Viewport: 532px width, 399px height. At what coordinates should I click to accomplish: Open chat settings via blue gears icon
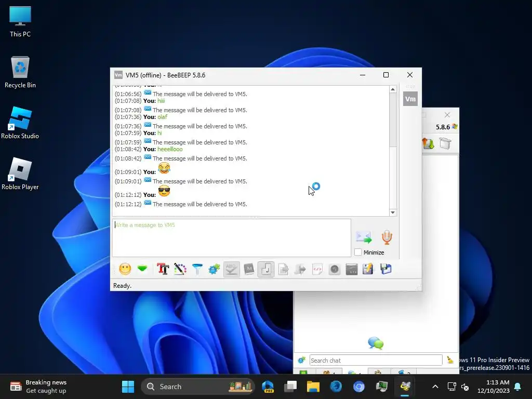[215, 269]
